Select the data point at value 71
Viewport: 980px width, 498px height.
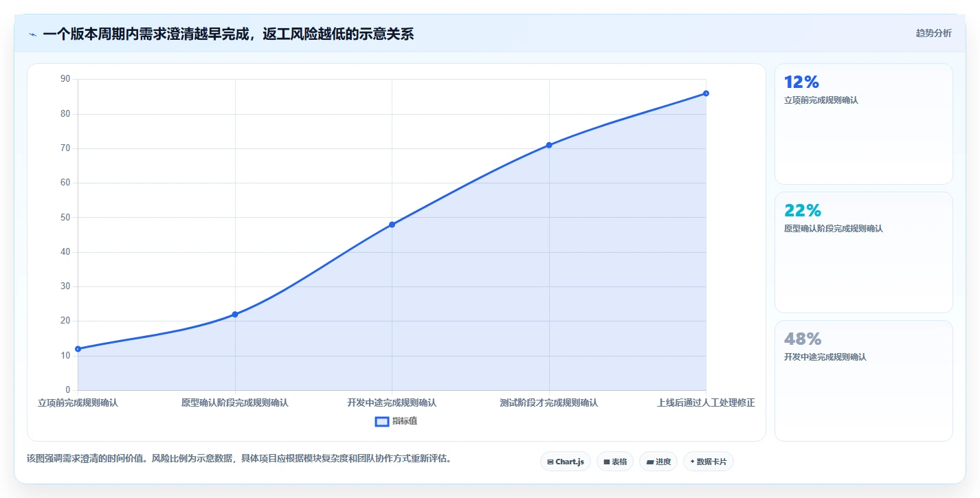click(549, 145)
